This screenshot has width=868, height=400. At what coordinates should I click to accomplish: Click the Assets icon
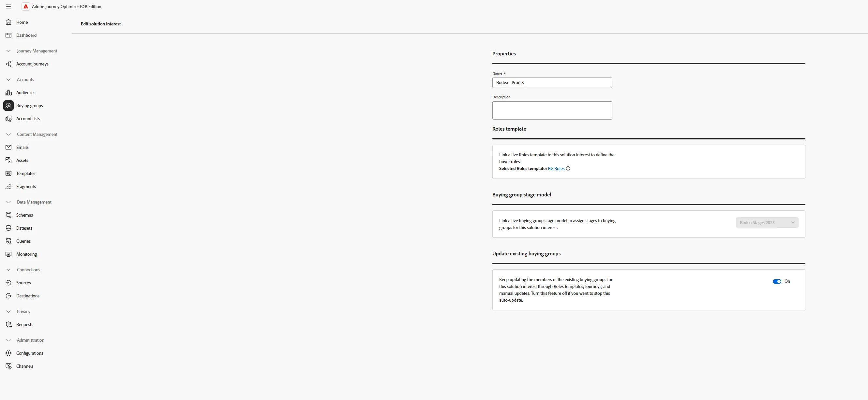pyautogui.click(x=8, y=161)
